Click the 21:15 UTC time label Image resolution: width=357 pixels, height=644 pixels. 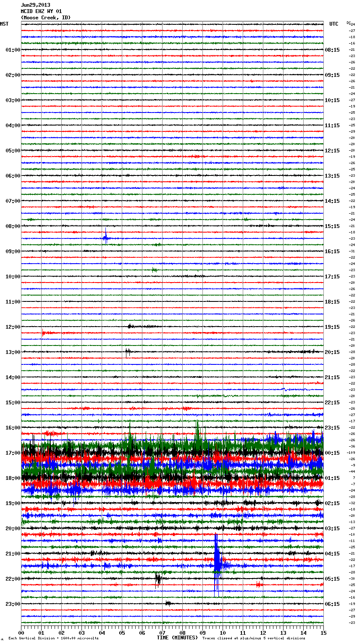(x=332, y=377)
